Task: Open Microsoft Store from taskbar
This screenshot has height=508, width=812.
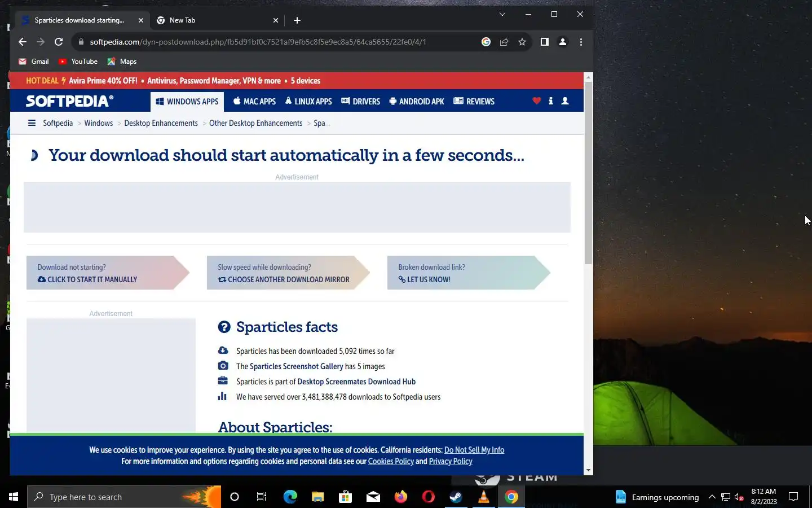Action: pos(345,497)
